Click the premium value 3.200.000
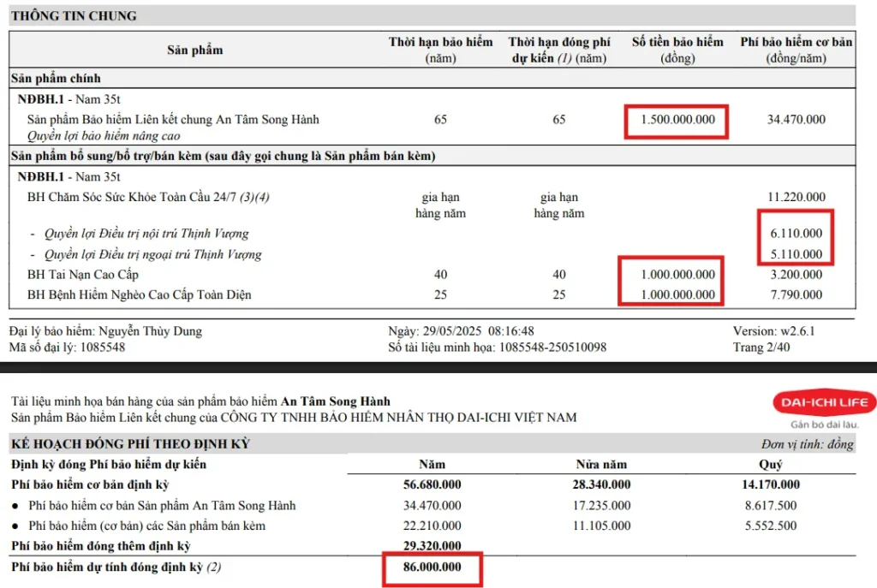877x588 pixels. [796, 275]
